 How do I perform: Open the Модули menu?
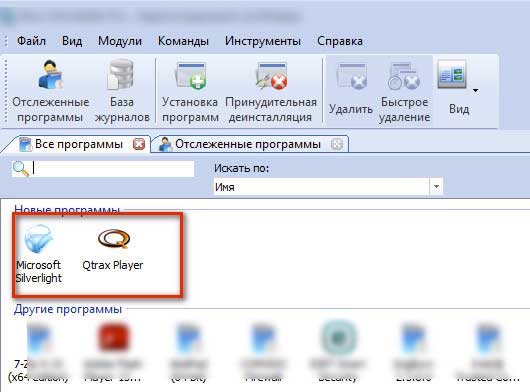[x=120, y=41]
